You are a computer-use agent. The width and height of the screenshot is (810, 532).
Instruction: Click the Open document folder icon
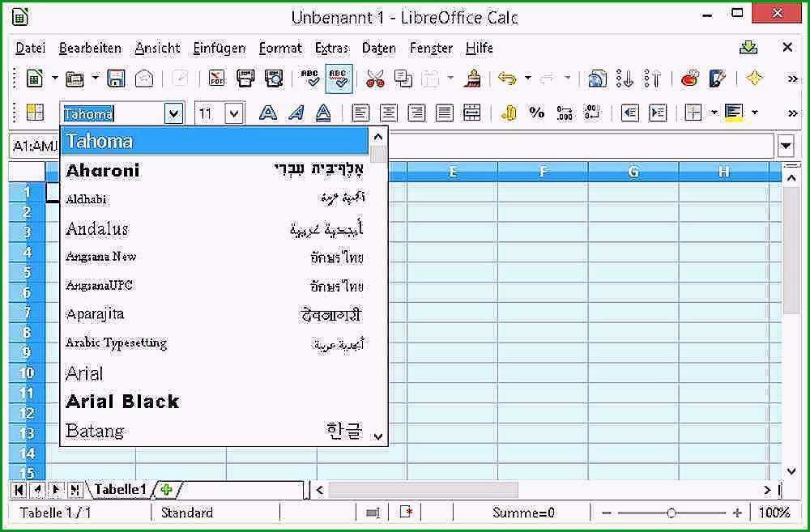75,79
